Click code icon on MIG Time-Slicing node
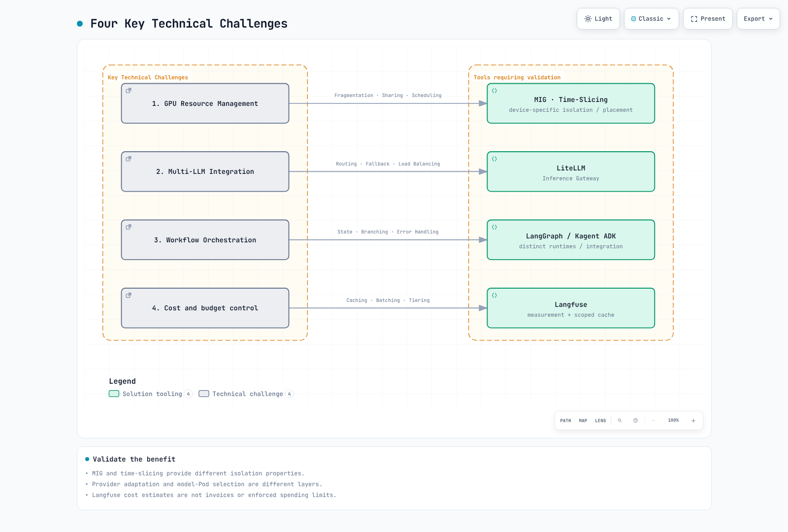The height and width of the screenshot is (532, 788). pos(494,91)
